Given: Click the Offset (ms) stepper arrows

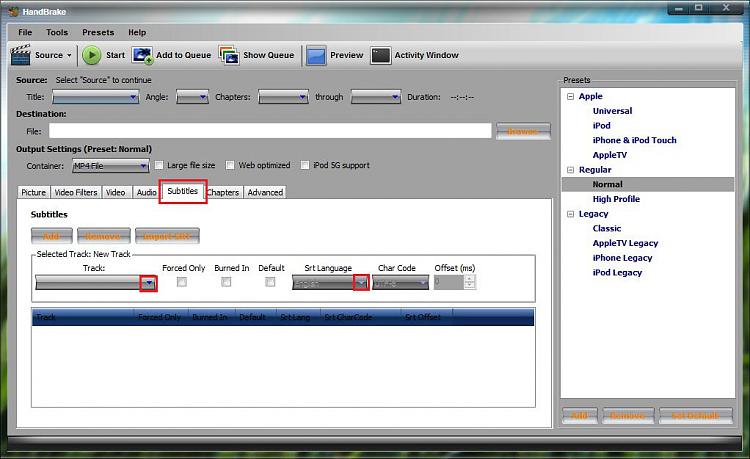Looking at the screenshot, I should click(470, 283).
